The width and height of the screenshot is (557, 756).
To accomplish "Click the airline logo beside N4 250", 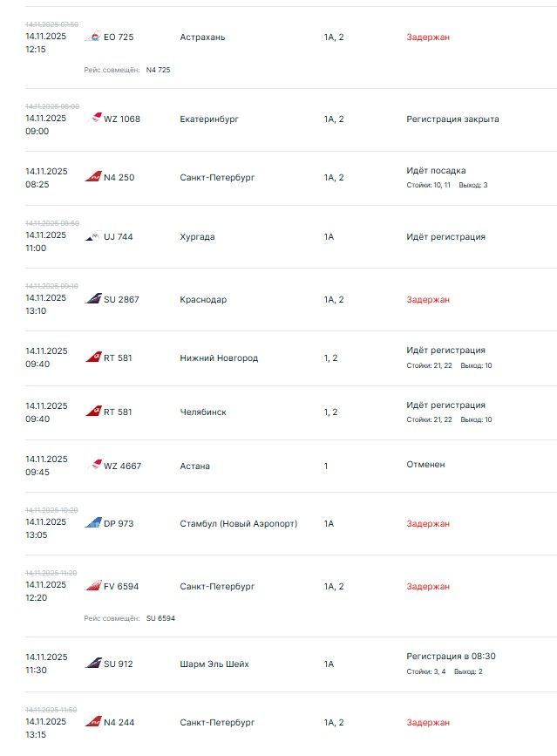I will [x=92, y=177].
